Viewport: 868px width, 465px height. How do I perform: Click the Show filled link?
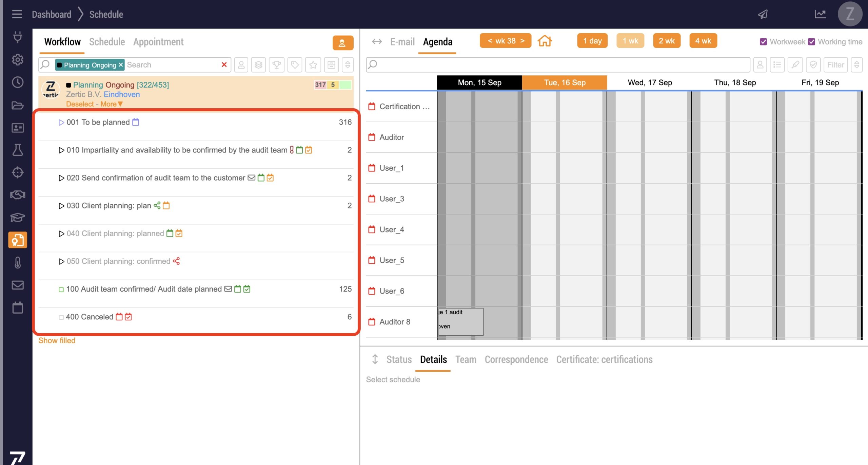pyautogui.click(x=57, y=340)
